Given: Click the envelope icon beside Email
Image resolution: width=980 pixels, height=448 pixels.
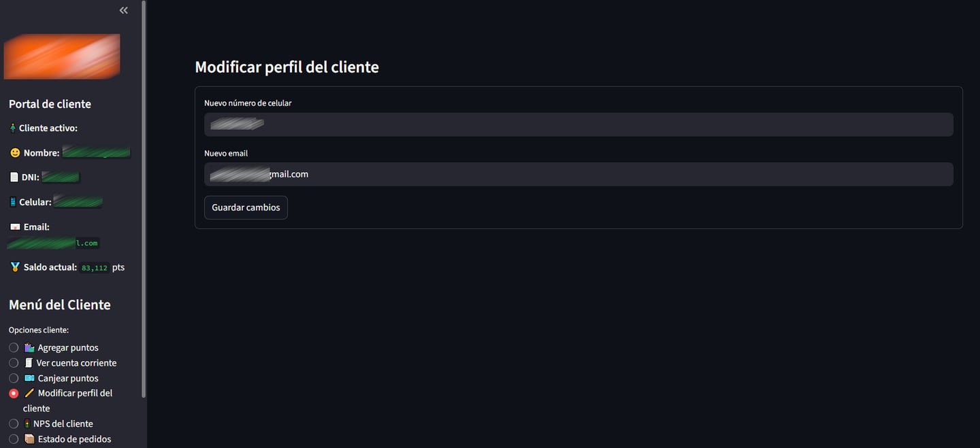Looking at the screenshot, I should pyautogui.click(x=15, y=227).
